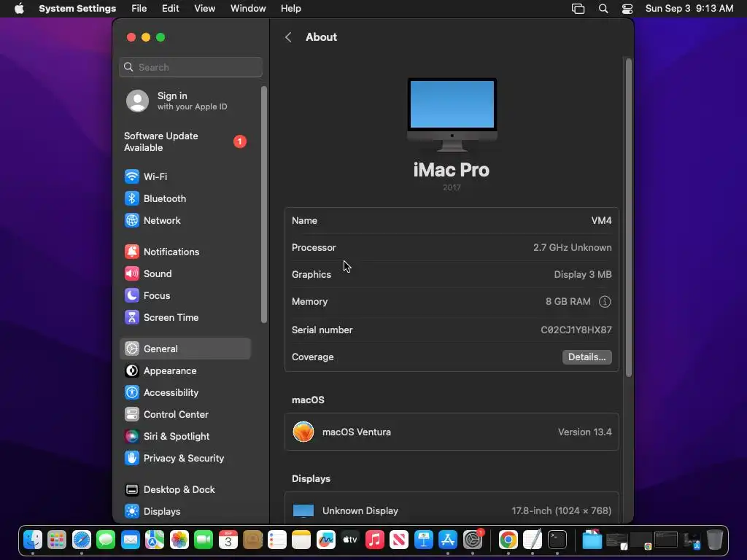Open the View menu
This screenshot has height=560, width=747.
(204, 9)
